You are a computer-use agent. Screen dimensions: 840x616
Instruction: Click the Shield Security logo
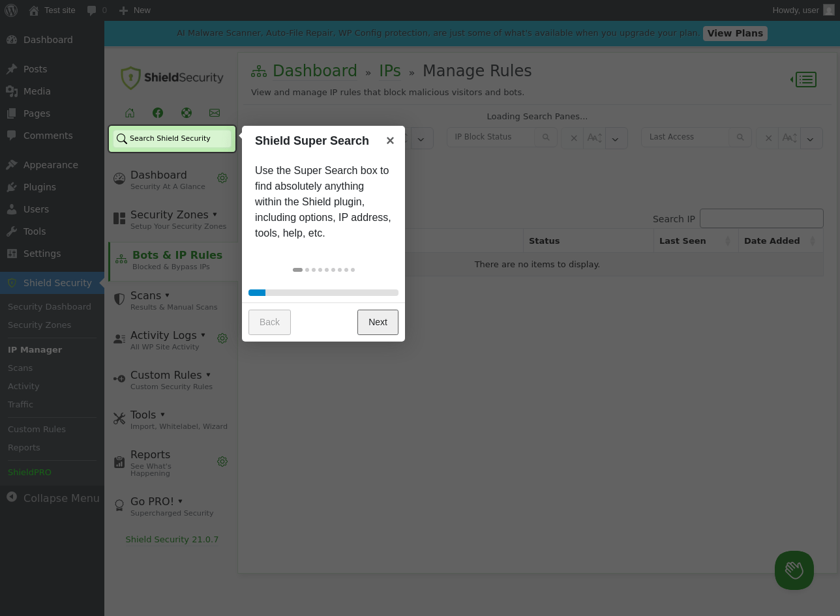(172, 78)
